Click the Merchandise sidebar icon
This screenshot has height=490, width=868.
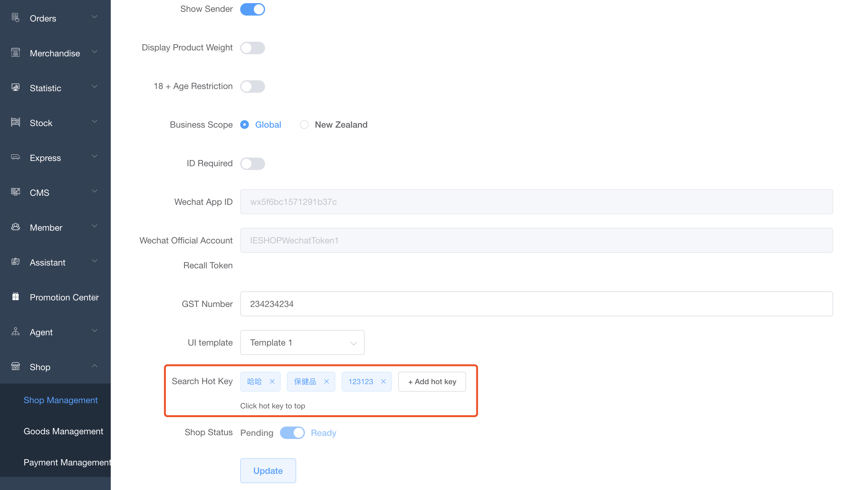tap(16, 53)
